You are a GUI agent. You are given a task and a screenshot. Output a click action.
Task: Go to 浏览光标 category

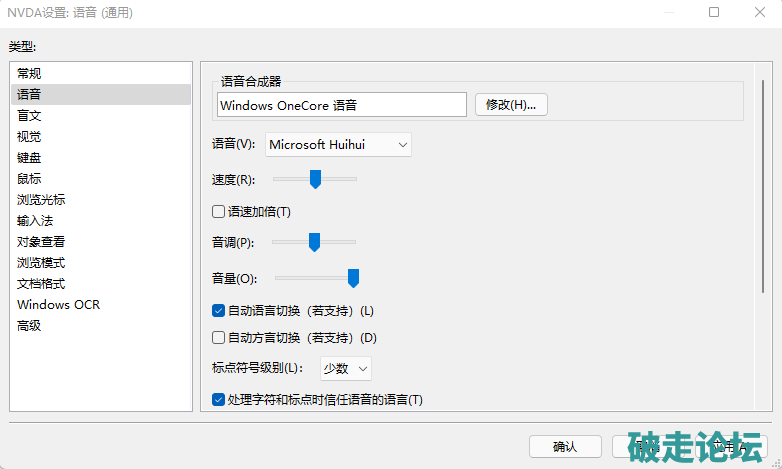(x=41, y=199)
